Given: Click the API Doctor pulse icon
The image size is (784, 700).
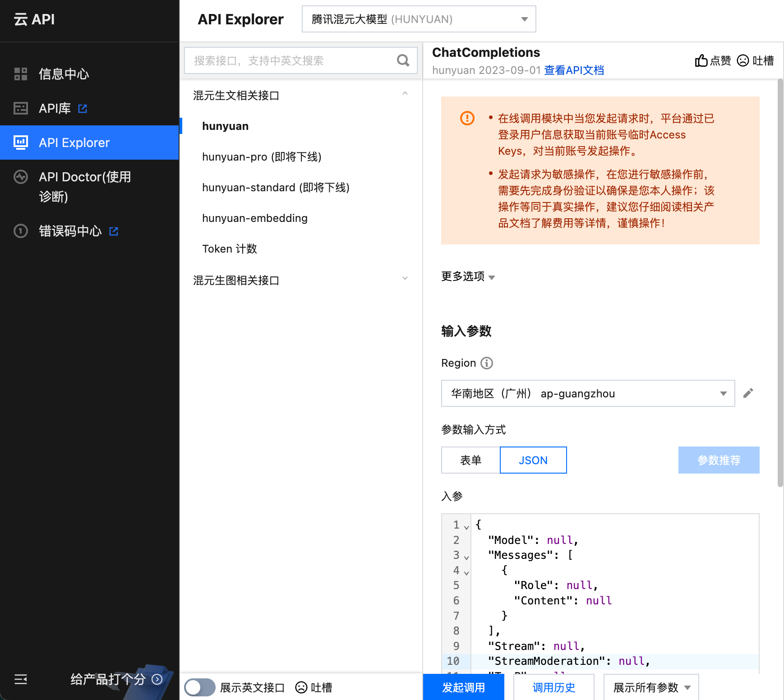Looking at the screenshot, I should pyautogui.click(x=21, y=177).
